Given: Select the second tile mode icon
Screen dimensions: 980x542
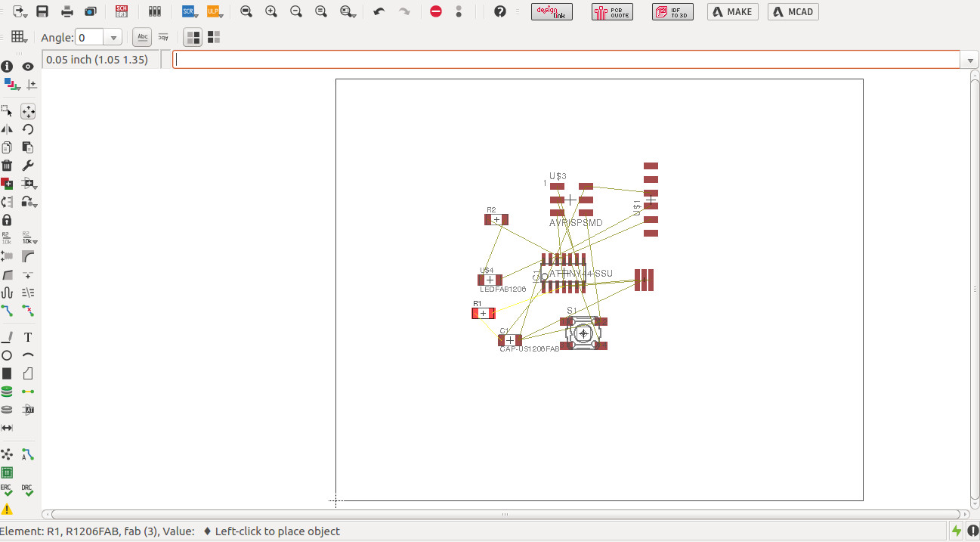Looking at the screenshot, I should pyautogui.click(x=214, y=37).
